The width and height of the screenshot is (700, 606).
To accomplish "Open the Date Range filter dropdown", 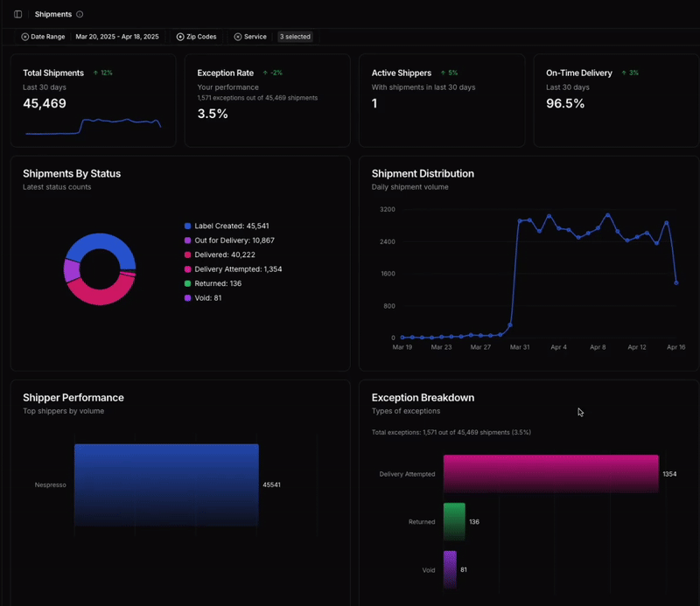I will click(x=46, y=37).
